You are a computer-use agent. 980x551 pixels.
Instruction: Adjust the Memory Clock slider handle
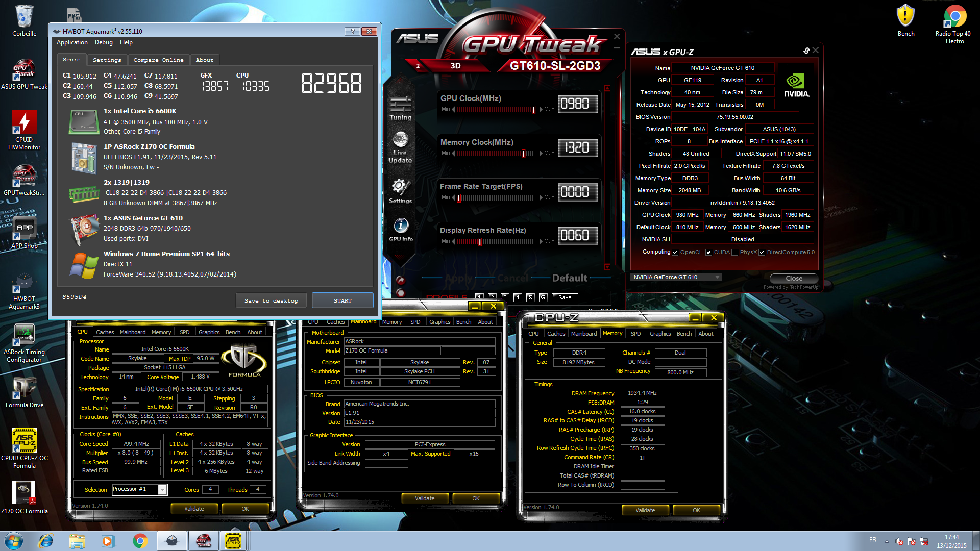[x=523, y=153]
